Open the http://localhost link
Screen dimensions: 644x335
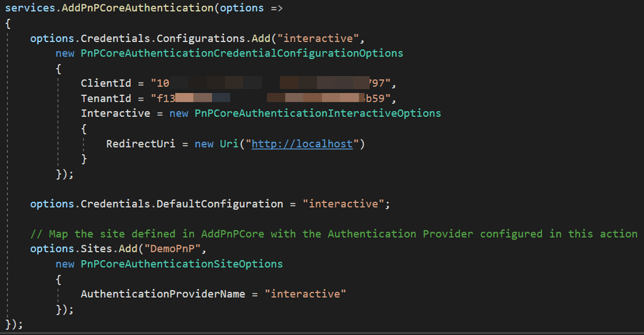pos(302,144)
